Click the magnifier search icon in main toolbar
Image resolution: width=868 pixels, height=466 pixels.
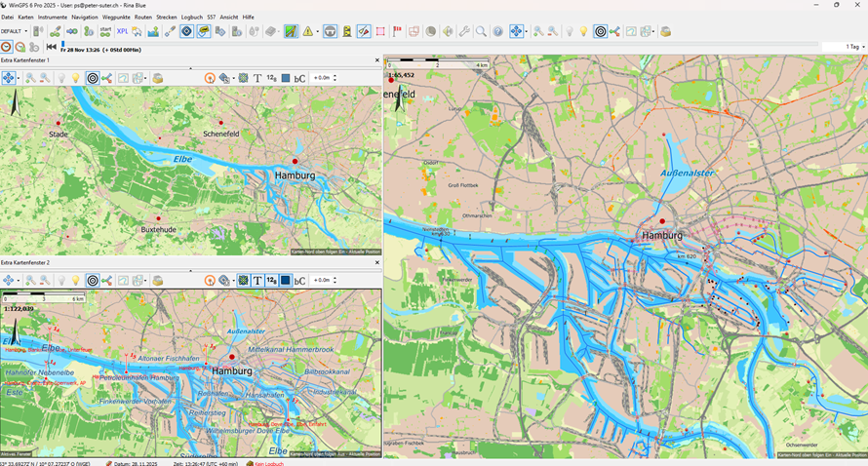[481, 31]
